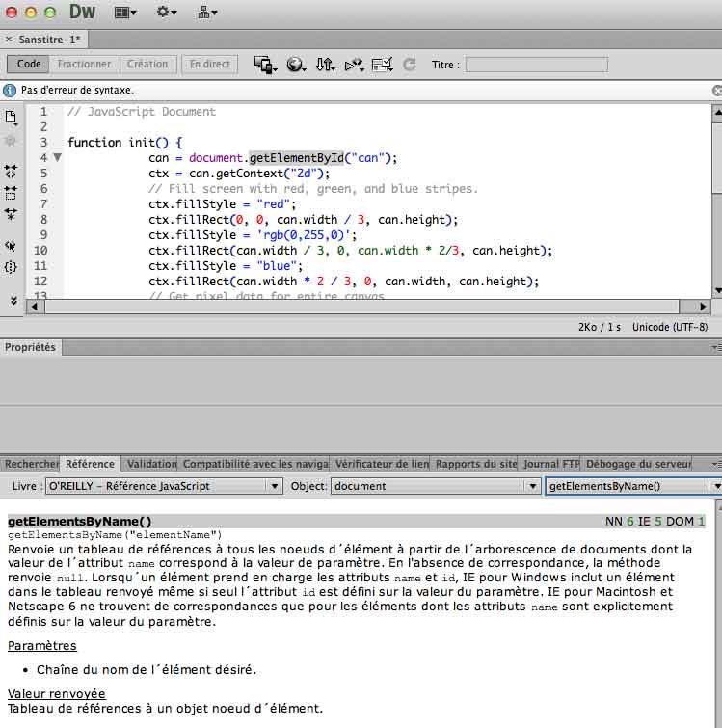722x728 pixels.
Task: Click the open documents icon in code toolbar
Action: [12, 118]
